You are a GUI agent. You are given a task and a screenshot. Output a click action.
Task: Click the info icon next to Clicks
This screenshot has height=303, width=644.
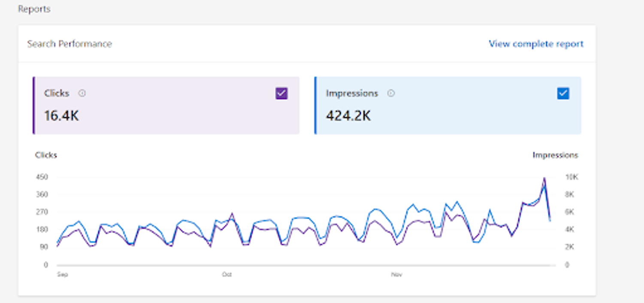tap(82, 93)
